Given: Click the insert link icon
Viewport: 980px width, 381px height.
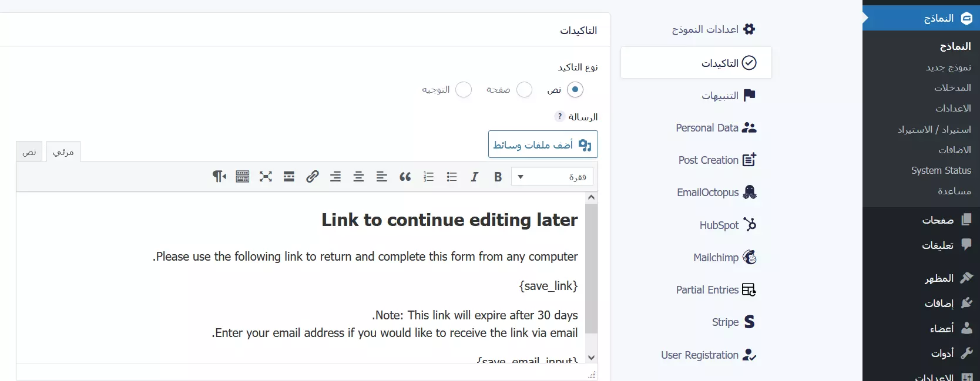Looking at the screenshot, I should click(312, 177).
